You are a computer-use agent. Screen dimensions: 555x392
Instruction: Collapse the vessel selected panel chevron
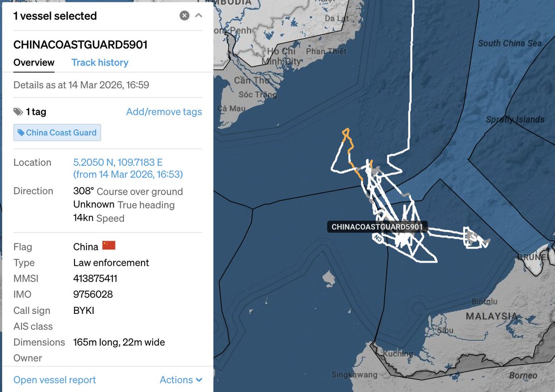[199, 16]
